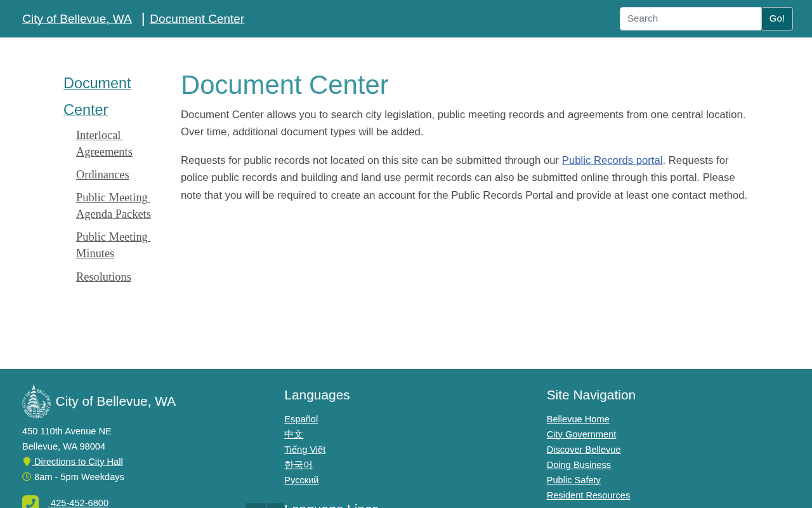Switch language to 中文
The height and width of the screenshot is (508, 812).
(x=294, y=434)
